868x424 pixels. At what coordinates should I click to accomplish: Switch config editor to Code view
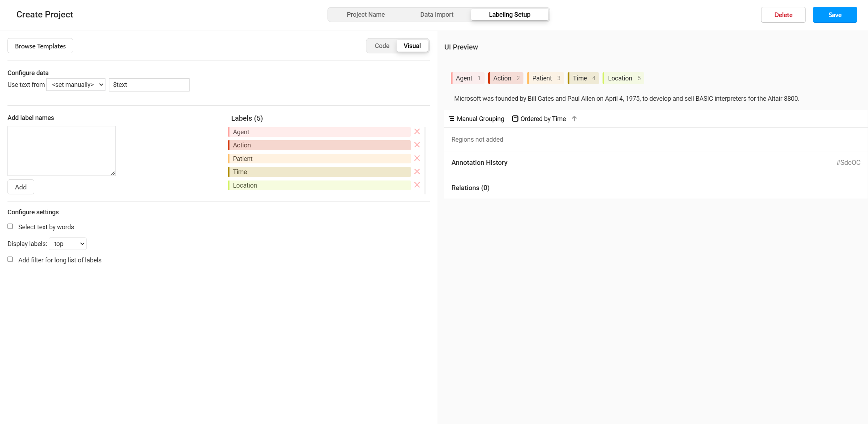pyautogui.click(x=382, y=46)
